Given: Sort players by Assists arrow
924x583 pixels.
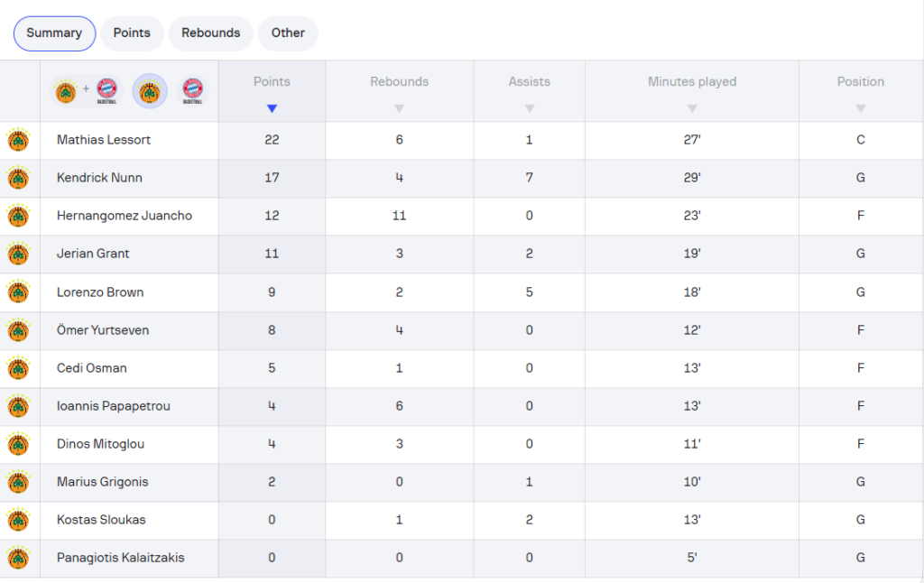Looking at the screenshot, I should point(530,109).
